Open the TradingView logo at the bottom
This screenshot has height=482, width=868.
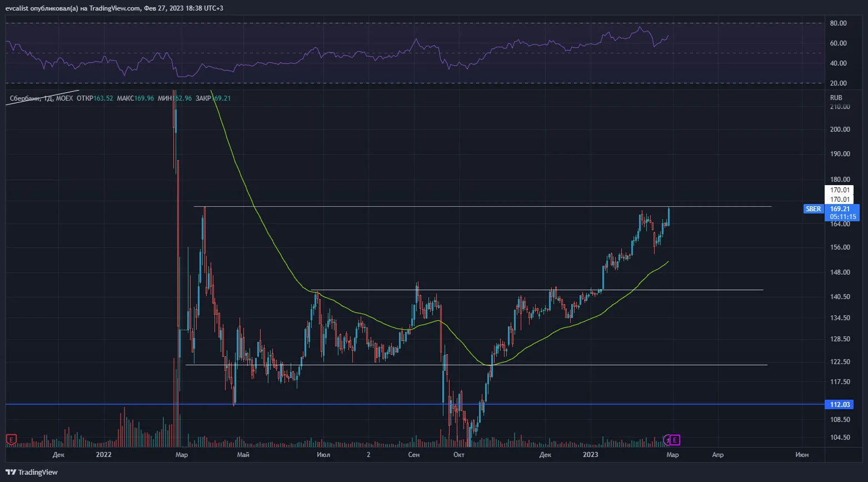(x=32, y=472)
